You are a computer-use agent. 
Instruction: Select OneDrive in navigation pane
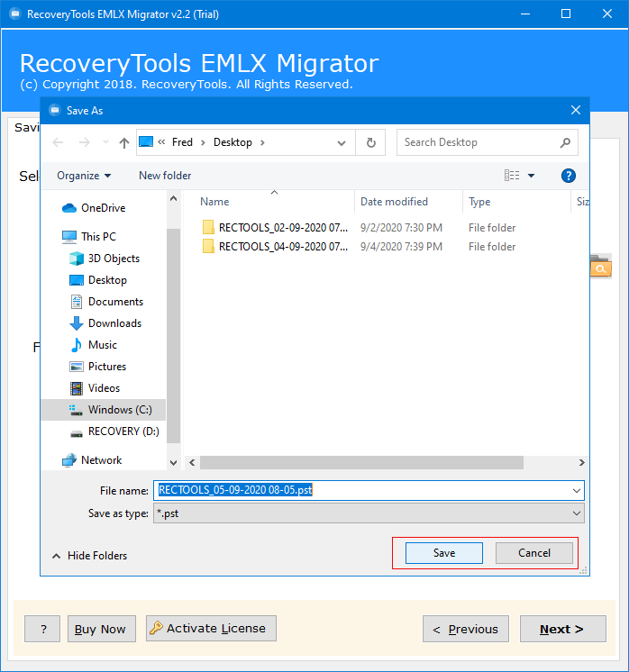[103, 208]
